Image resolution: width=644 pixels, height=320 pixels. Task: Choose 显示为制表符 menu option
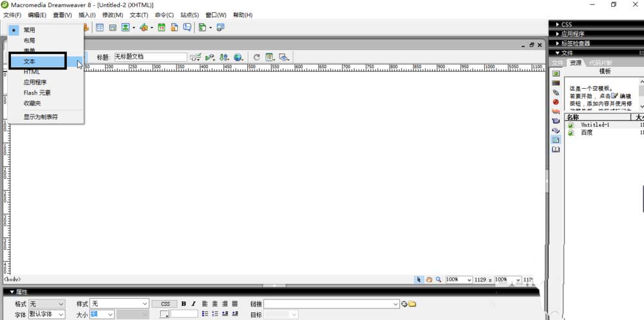(41, 117)
